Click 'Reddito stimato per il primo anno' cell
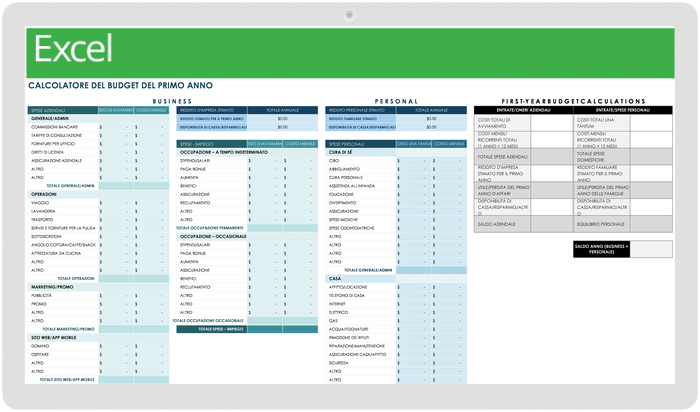Image resolution: width=700 pixels, height=412 pixels. point(212,119)
